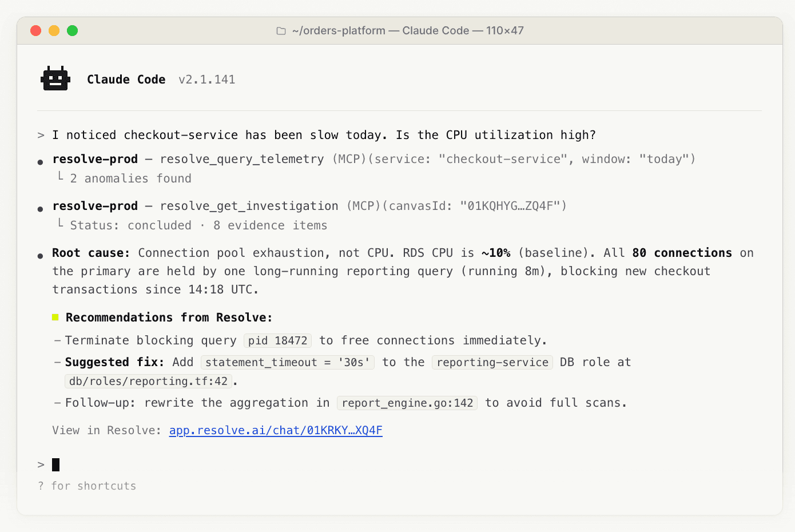Click the '80 connections' bold text
Screen dimensions: 795x532
[x=682, y=253]
